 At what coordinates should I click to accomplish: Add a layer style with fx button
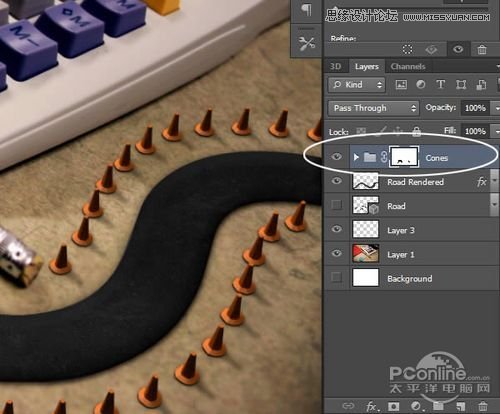[372, 406]
